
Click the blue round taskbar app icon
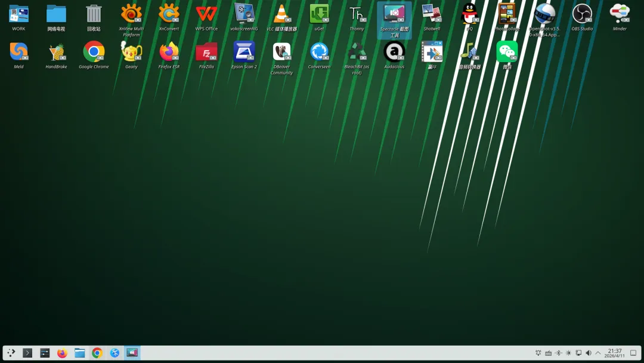114,353
